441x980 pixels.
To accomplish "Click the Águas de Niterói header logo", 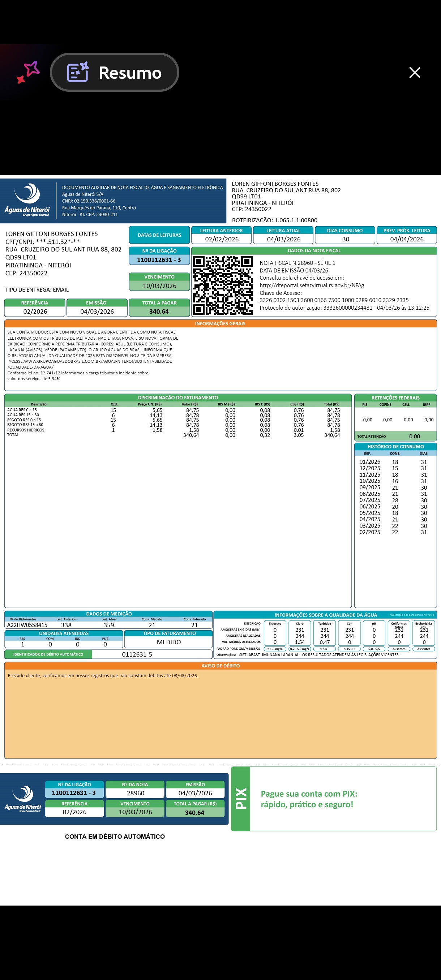I will [x=27, y=200].
